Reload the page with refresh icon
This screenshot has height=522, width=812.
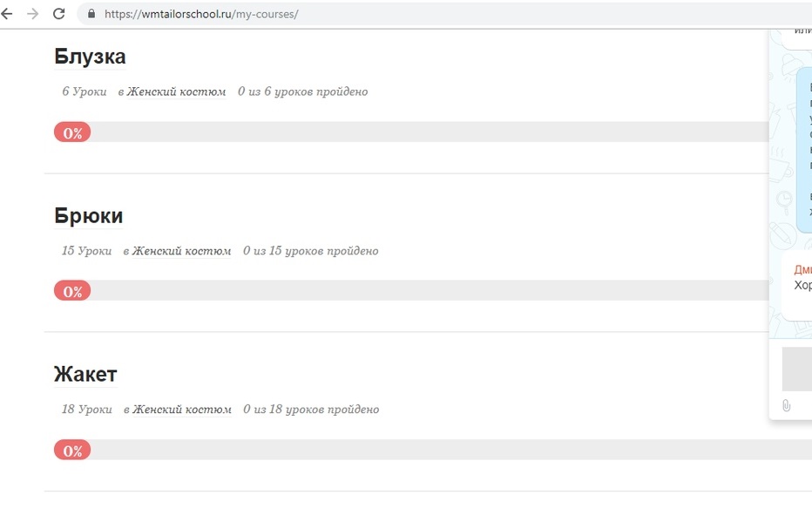(59, 14)
